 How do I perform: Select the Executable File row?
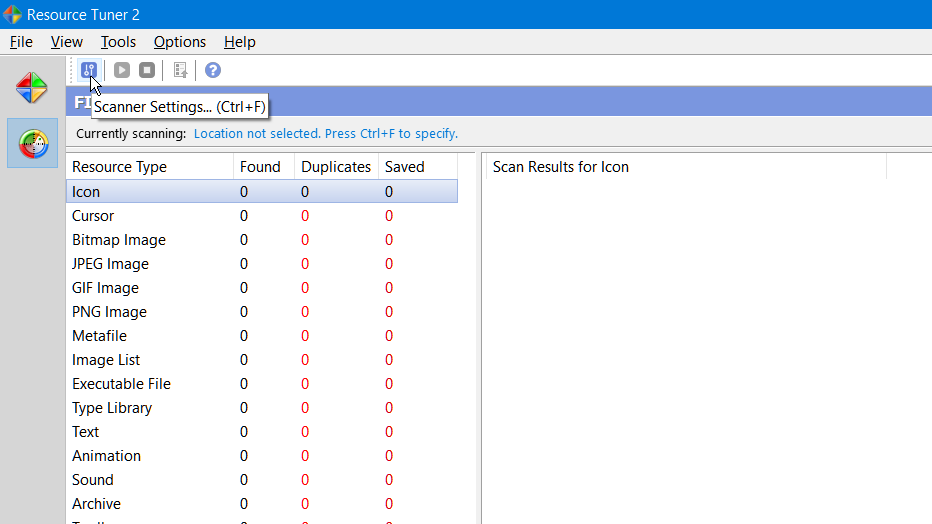(x=262, y=384)
